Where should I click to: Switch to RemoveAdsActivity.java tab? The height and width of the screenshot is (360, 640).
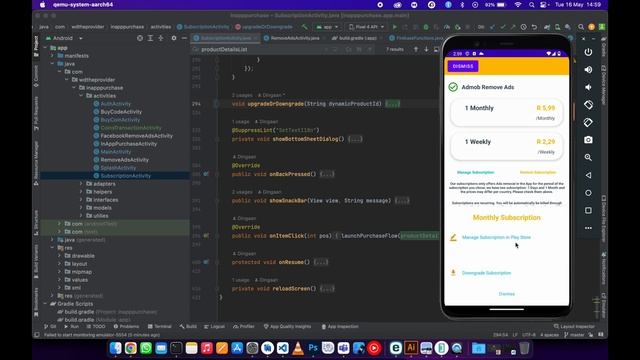(295, 38)
